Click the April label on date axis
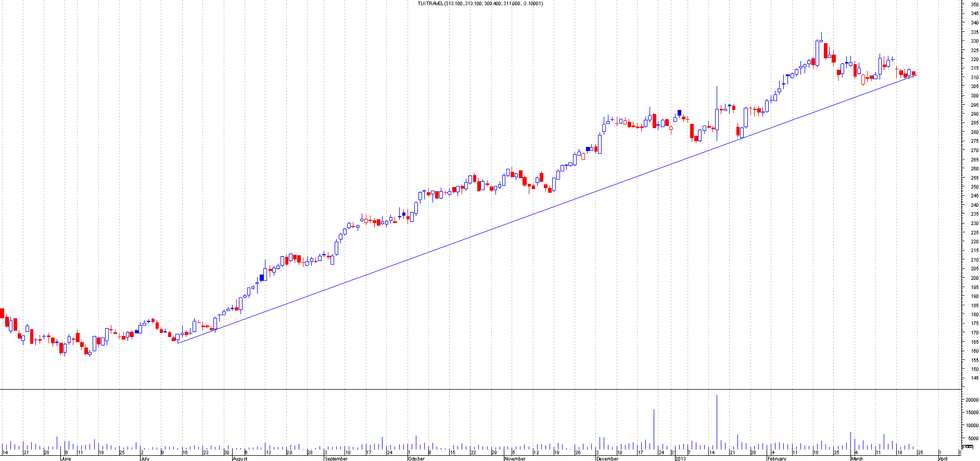980x461 pixels. coord(943,459)
